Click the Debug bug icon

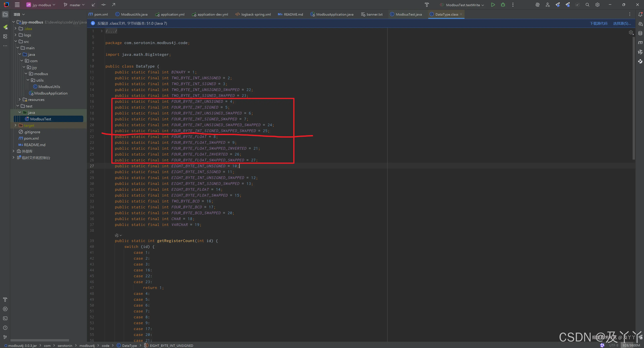tap(503, 5)
